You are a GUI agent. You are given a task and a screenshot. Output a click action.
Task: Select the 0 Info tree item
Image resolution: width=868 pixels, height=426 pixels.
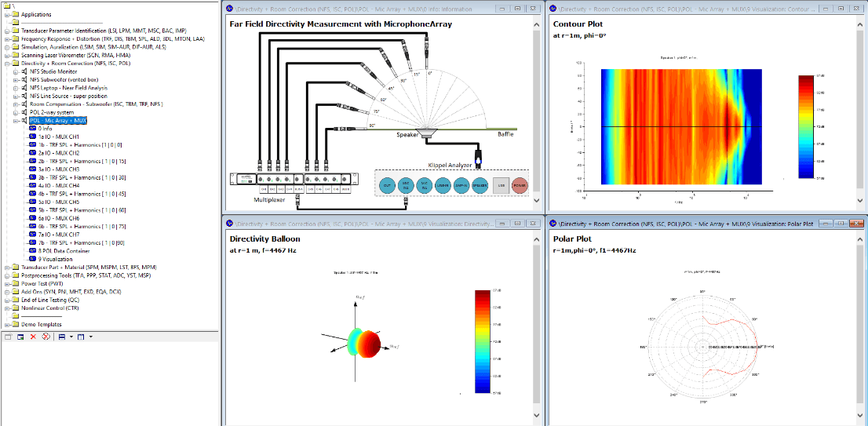45,129
